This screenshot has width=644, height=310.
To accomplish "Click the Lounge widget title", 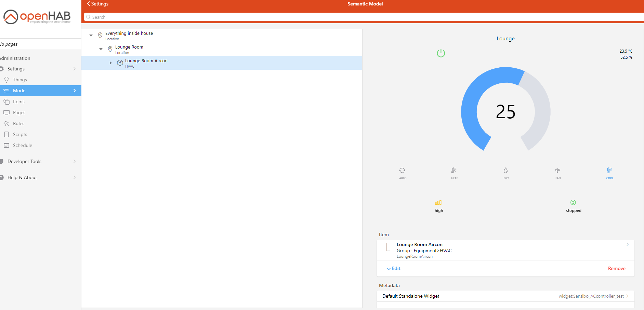I will (x=505, y=39).
